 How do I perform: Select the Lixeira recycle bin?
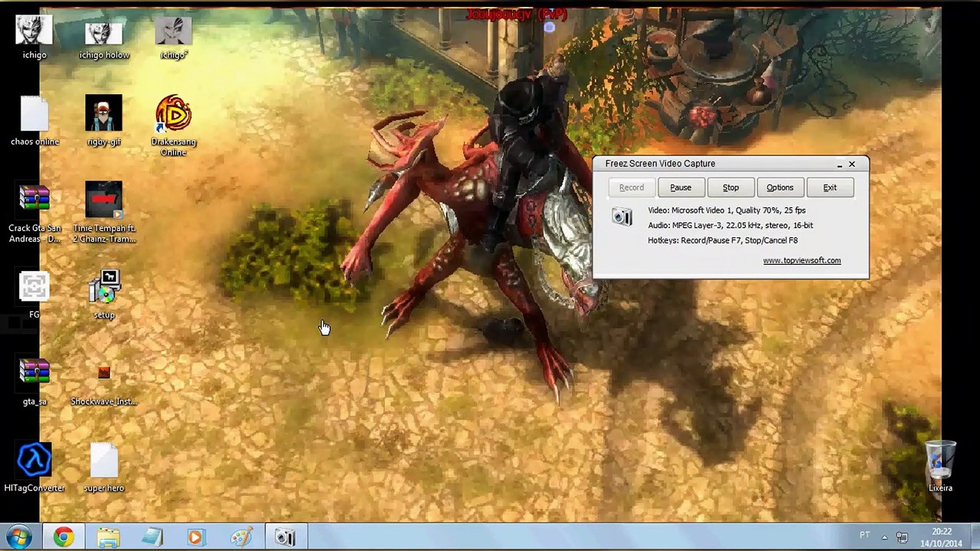tap(940, 465)
